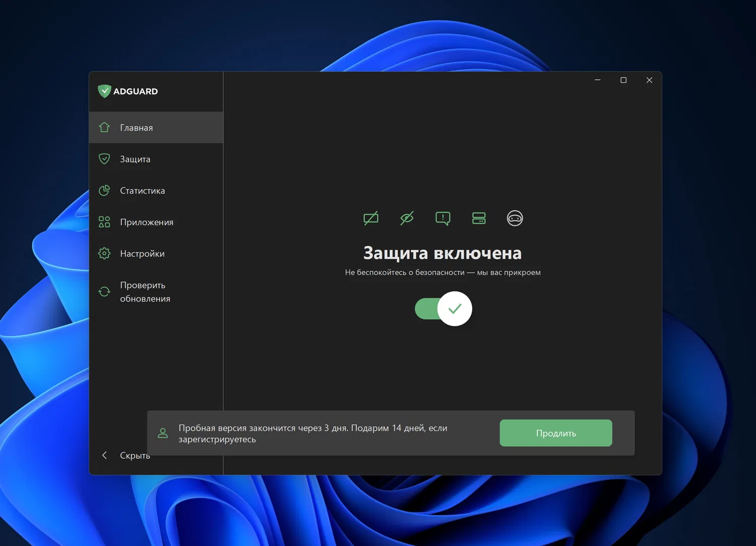Select Приложения in the sidebar
Viewport: 756px width, 546px height.
pyautogui.click(x=156, y=222)
